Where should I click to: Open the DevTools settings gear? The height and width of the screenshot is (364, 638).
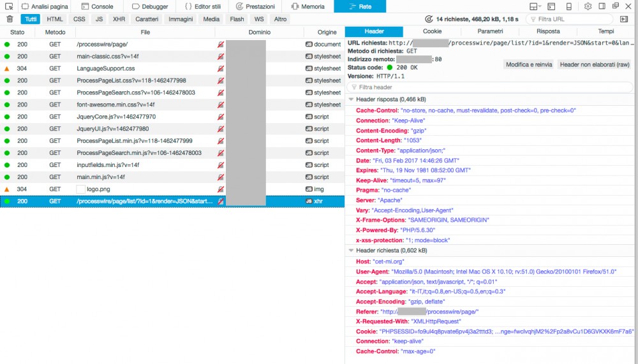coord(588,6)
